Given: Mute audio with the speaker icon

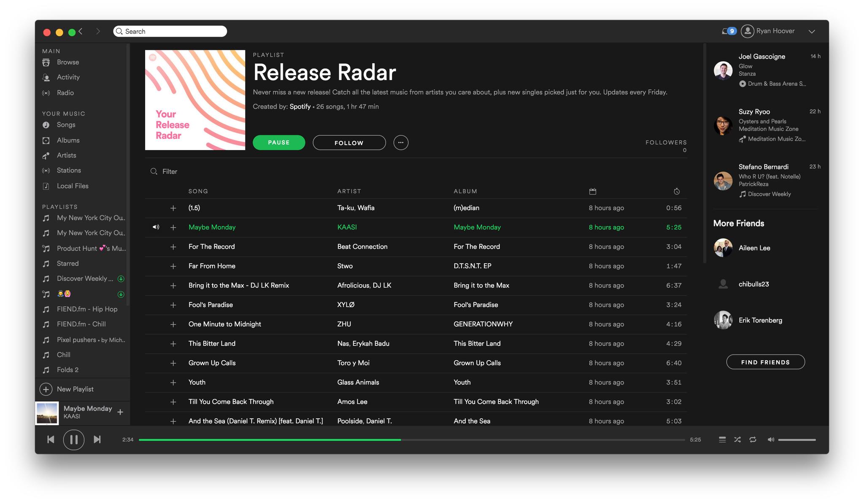Looking at the screenshot, I should 771,439.
